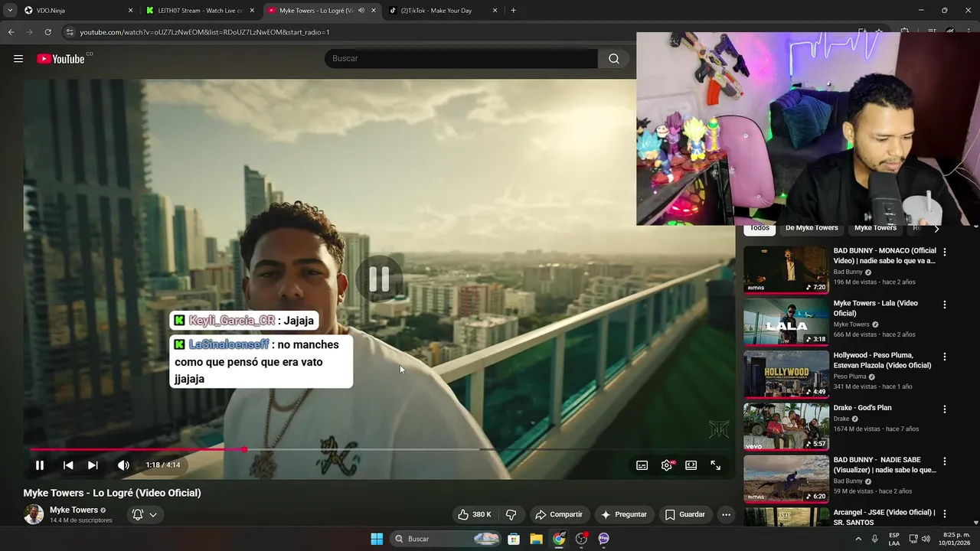Viewport: 980px width, 551px height.
Task: Open options for Hollywood Peso Pluma video
Action: tap(945, 357)
